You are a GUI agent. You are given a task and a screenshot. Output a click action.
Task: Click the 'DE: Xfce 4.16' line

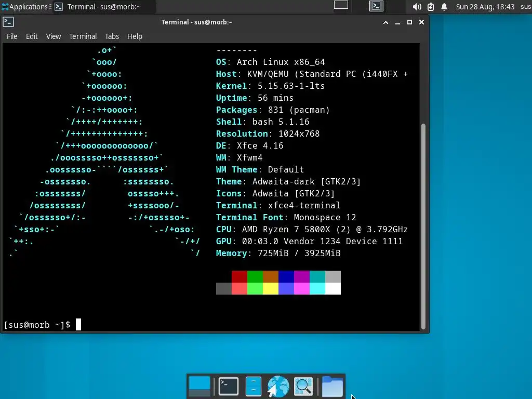250,145
